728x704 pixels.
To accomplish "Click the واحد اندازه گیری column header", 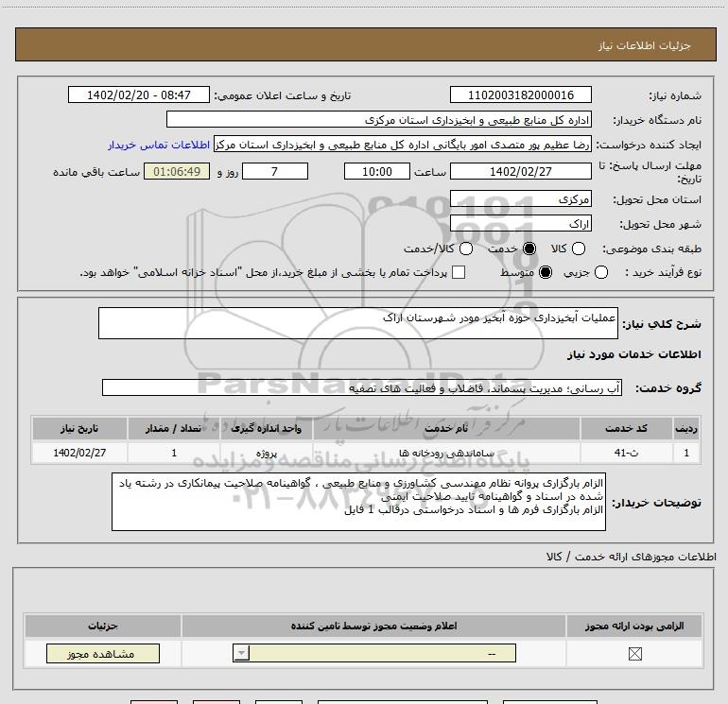I will click(266, 428).
